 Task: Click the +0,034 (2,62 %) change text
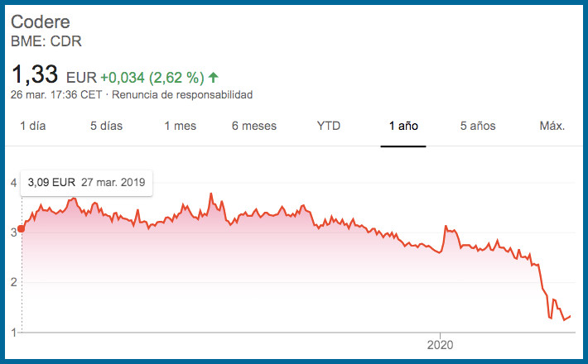tap(152, 78)
